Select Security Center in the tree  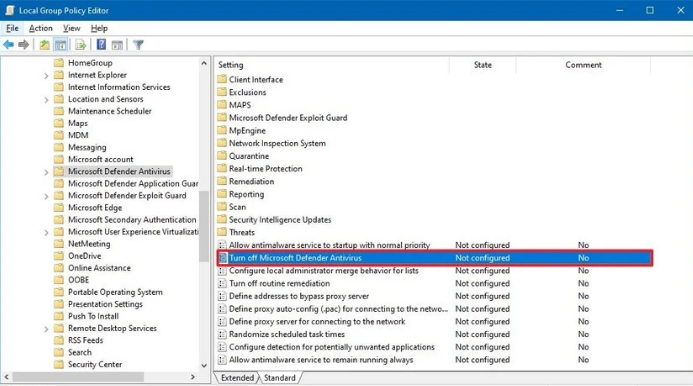(95, 365)
